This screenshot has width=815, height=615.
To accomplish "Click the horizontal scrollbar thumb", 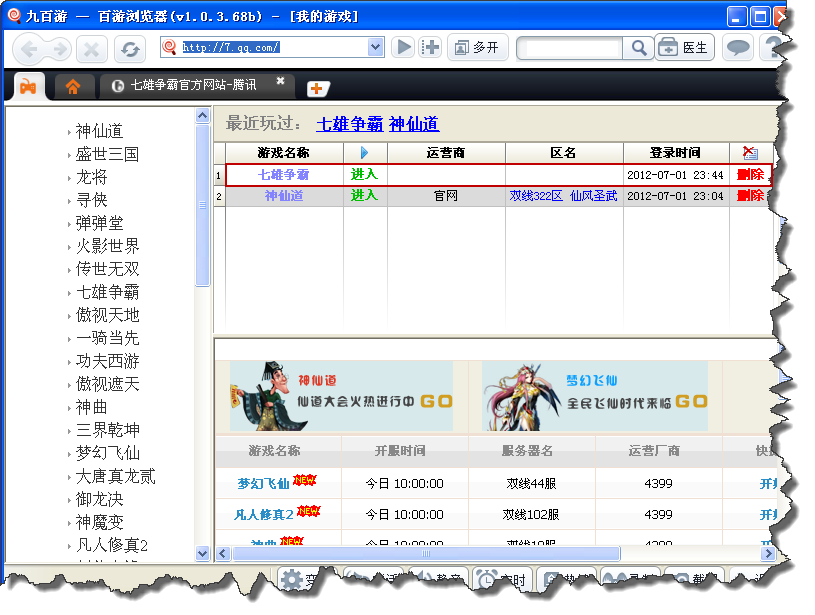I will pos(426,553).
